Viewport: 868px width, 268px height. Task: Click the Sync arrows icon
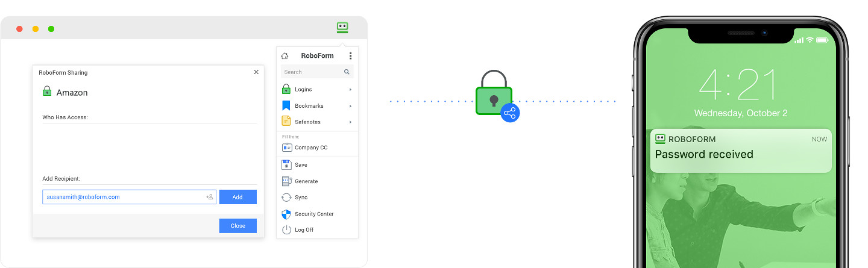point(286,198)
